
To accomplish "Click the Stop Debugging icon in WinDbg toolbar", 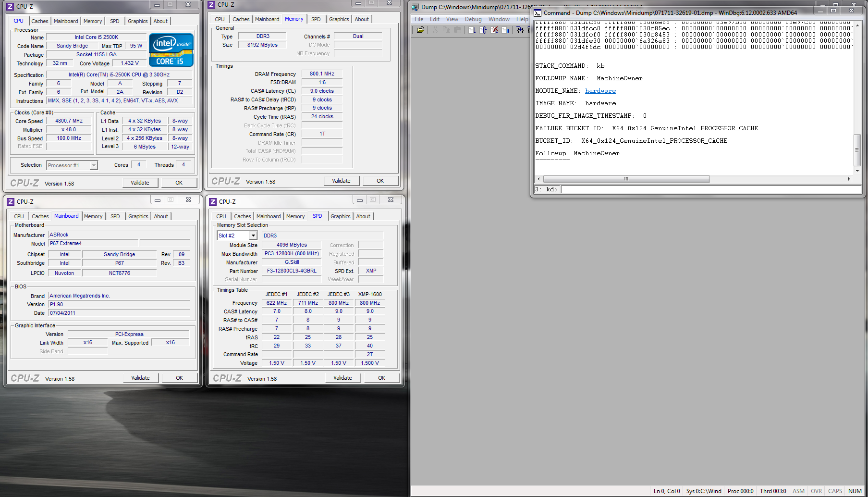I will [494, 30].
